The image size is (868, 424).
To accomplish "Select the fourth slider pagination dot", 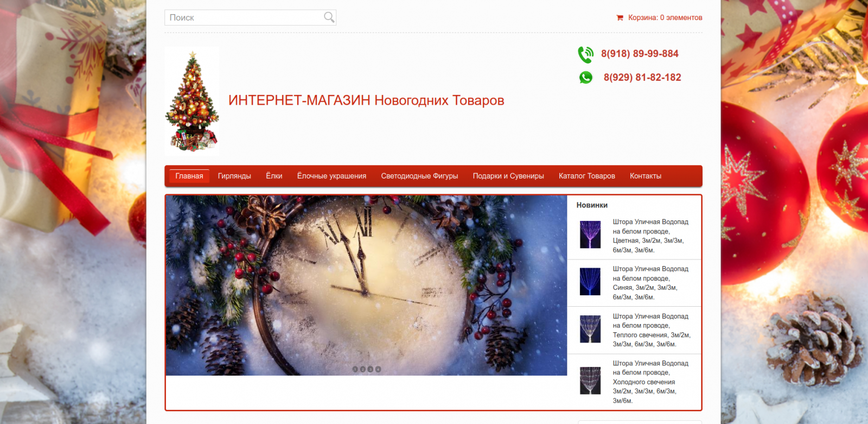I will pos(378,369).
